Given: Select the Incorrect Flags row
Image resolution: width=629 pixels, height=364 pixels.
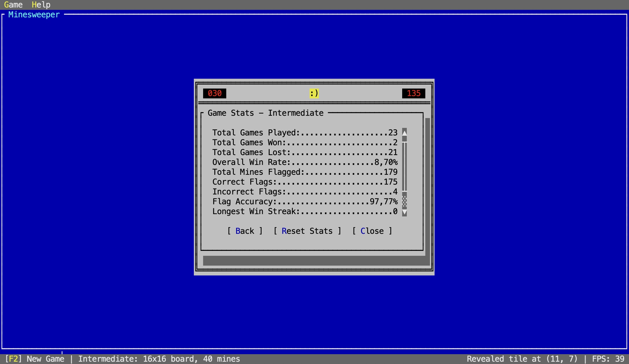Looking at the screenshot, I should 305,192.
